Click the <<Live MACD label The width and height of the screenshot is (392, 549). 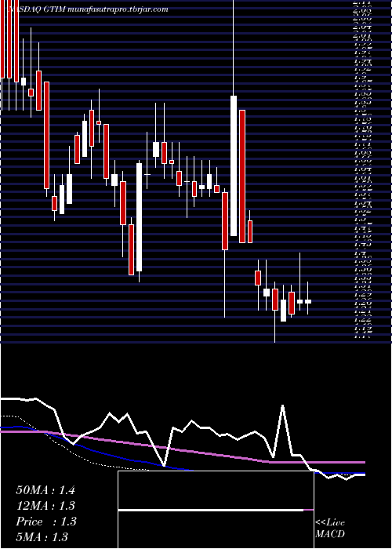pos(330,529)
